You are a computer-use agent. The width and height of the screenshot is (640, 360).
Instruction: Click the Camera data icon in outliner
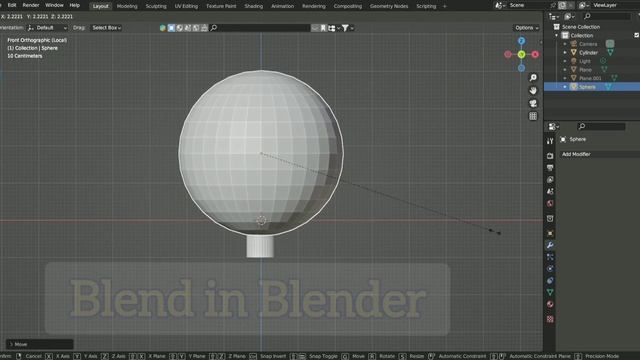pos(610,44)
